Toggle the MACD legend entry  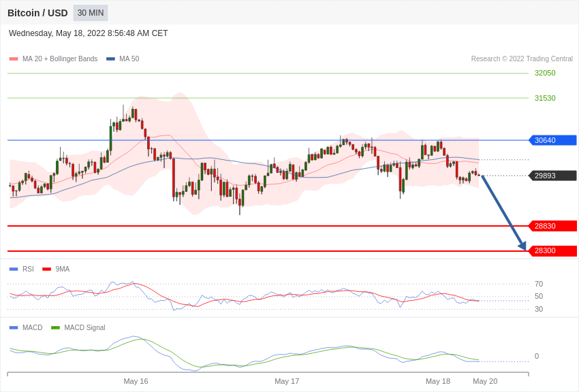[x=26, y=328]
